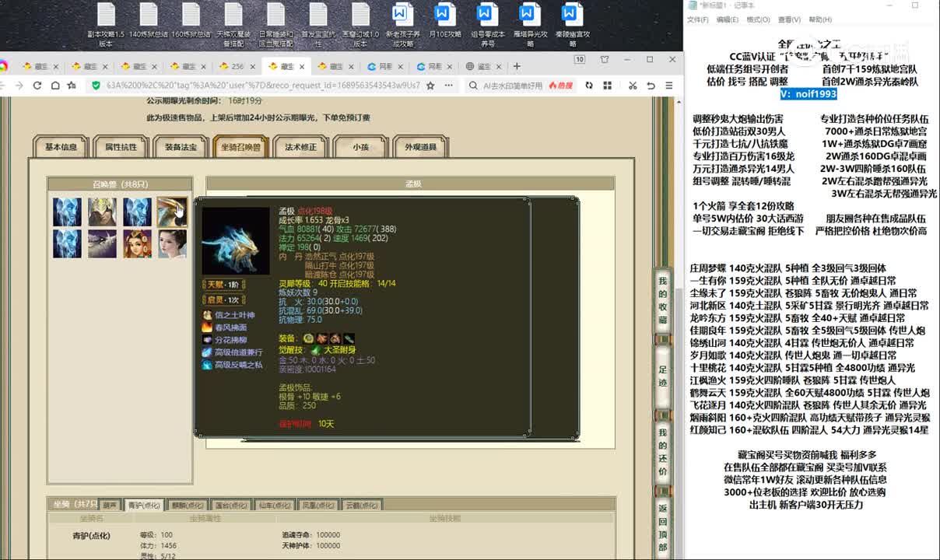
Task: Click the green security shield icon
Action: point(96,86)
